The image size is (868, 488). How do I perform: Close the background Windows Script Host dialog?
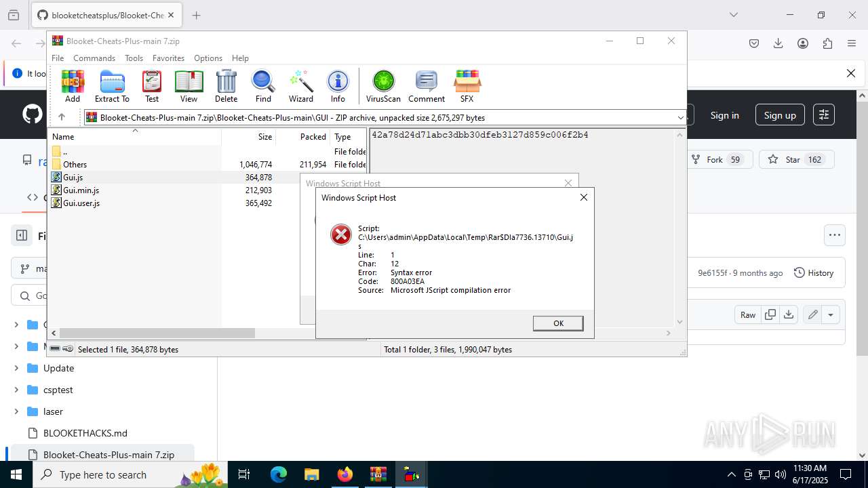[568, 182]
